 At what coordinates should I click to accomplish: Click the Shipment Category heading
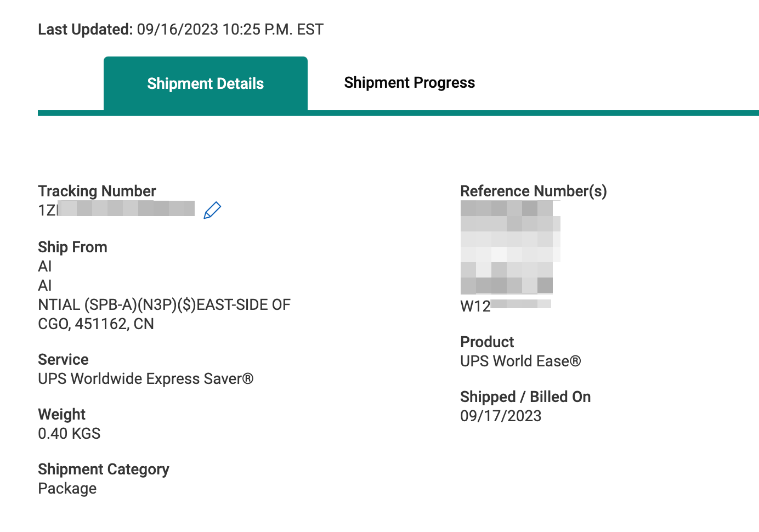(104, 469)
